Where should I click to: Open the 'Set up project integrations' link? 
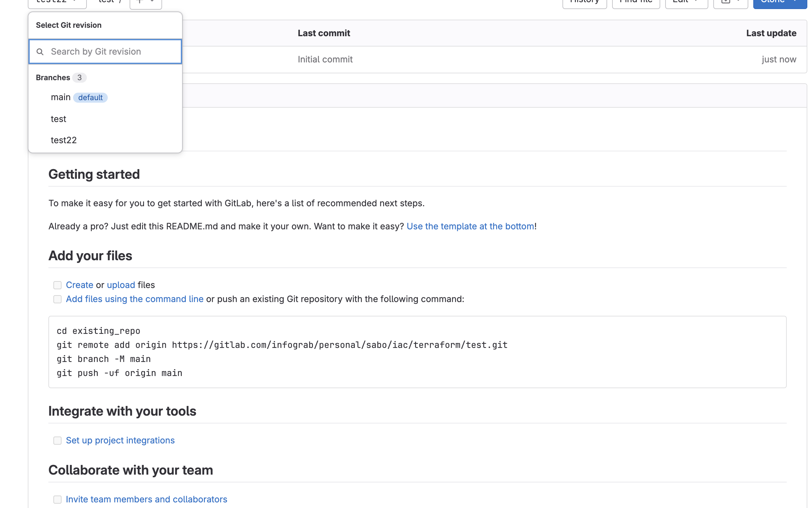pos(120,441)
